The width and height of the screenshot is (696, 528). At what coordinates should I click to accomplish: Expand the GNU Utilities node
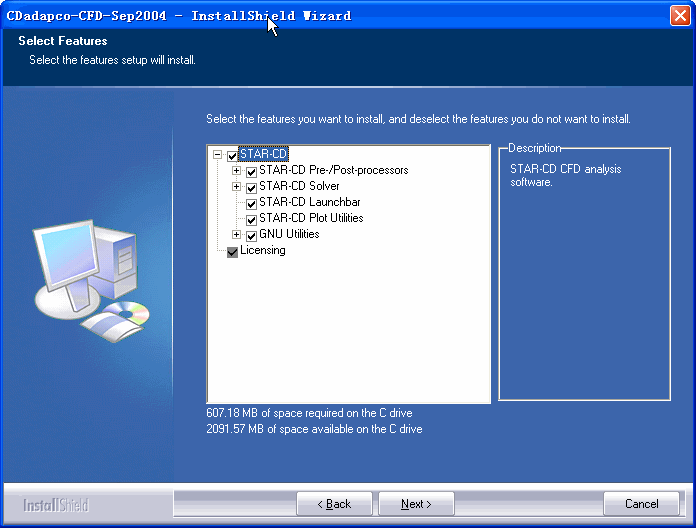click(237, 234)
